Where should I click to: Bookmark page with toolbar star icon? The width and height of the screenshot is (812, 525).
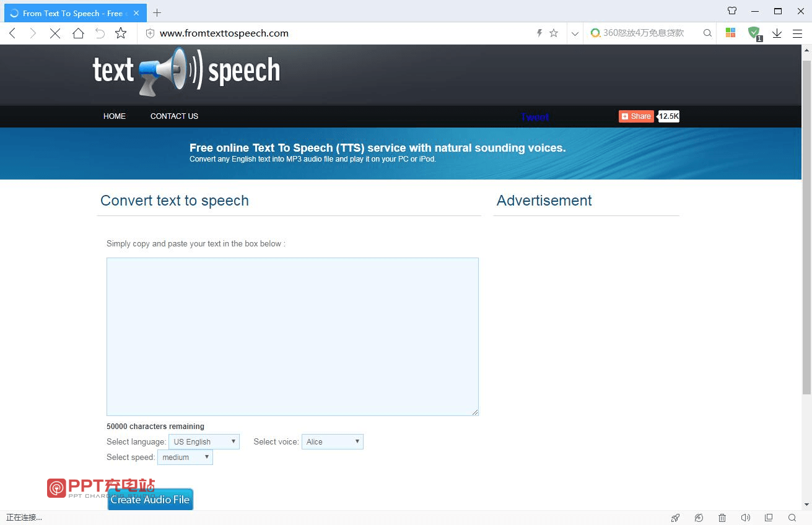point(121,33)
